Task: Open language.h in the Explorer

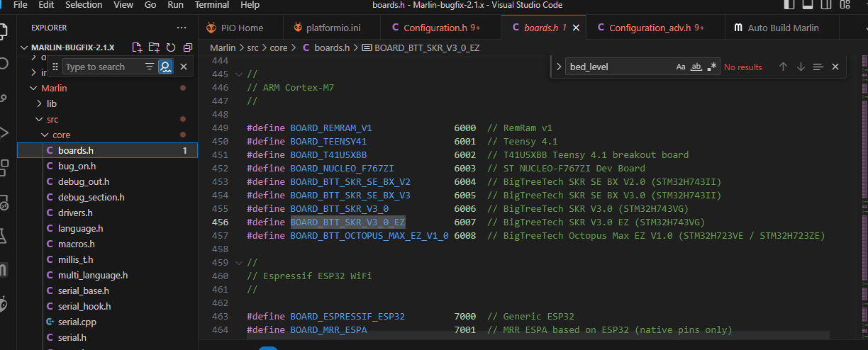Action: [108, 228]
